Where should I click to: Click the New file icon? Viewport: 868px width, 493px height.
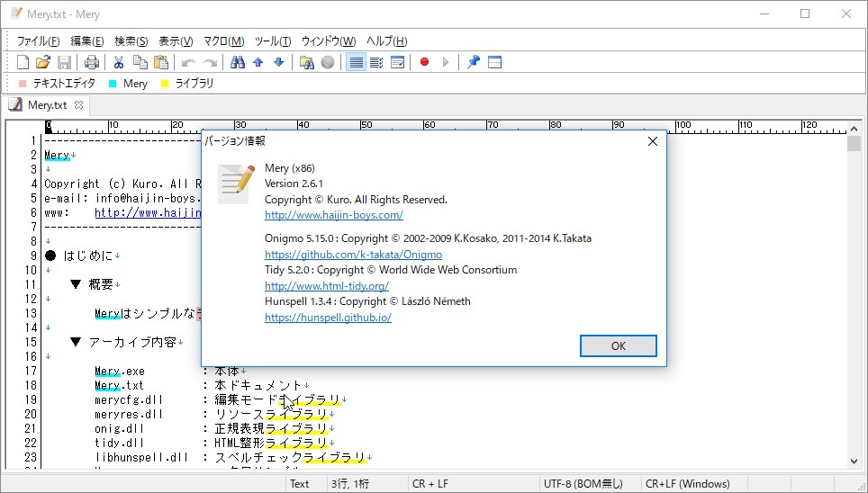23,62
